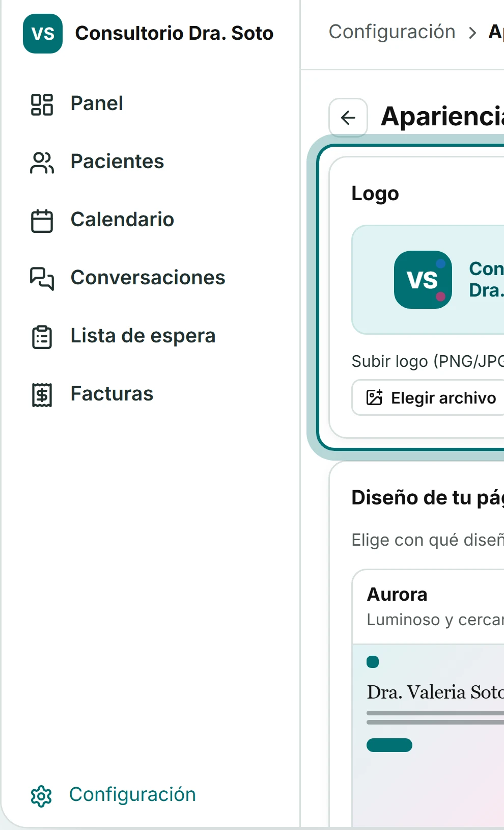This screenshot has width=504, height=830.
Task: Click the Configuración gear icon
Action: pos(41,796)
